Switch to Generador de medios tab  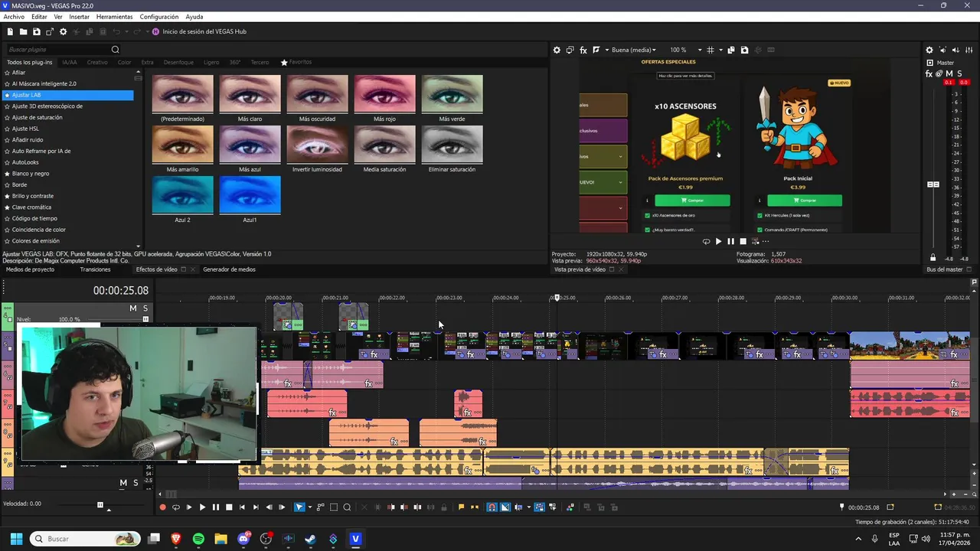[x=229, y=269]
